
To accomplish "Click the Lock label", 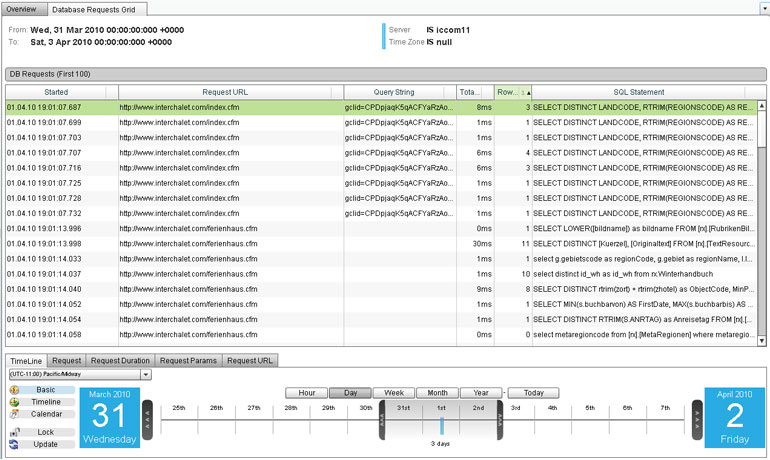I will (x=46, y=433).
